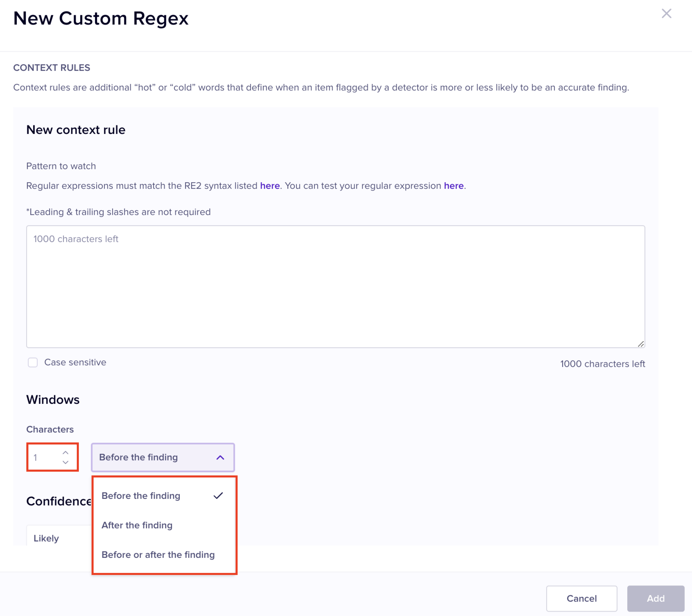692x616 pixels.
Task: Pick Before or after the finding
Action: point(158,555)
